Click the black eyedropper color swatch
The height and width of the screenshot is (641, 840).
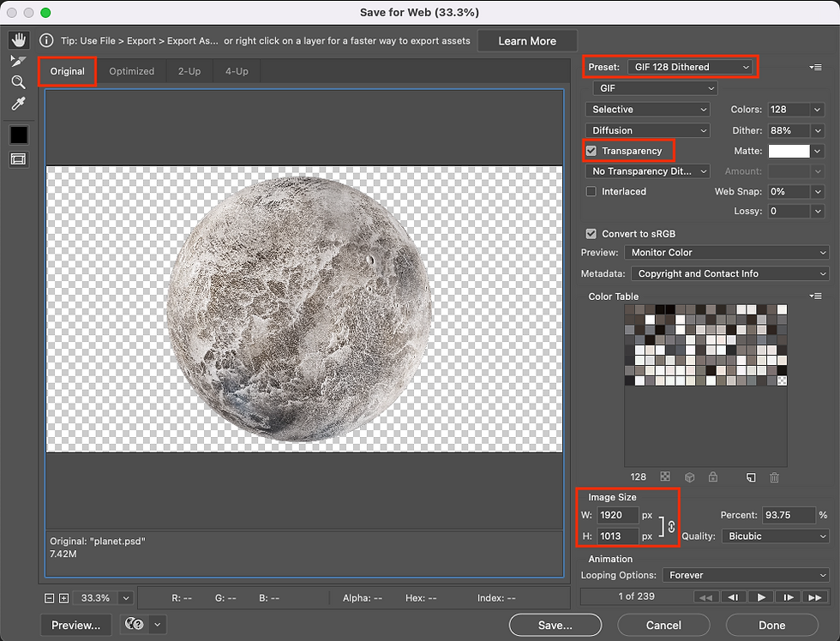pyautogui.click(x=19, y=134)
